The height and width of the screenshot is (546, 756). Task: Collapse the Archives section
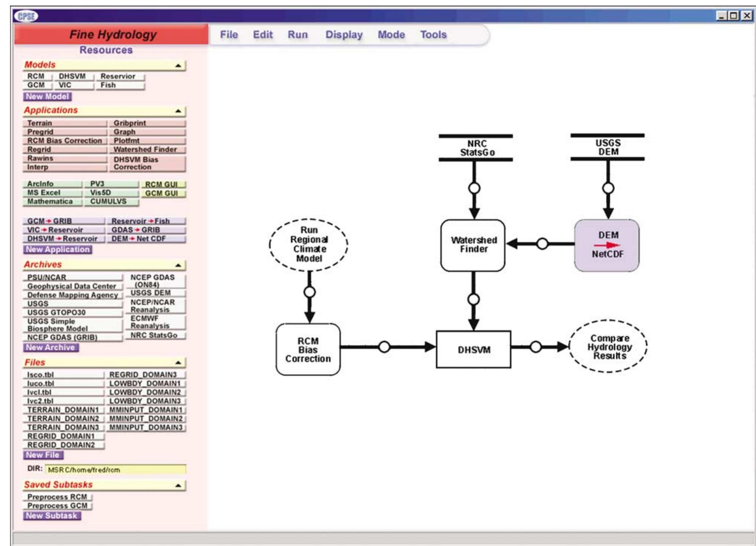coord(178,265)
